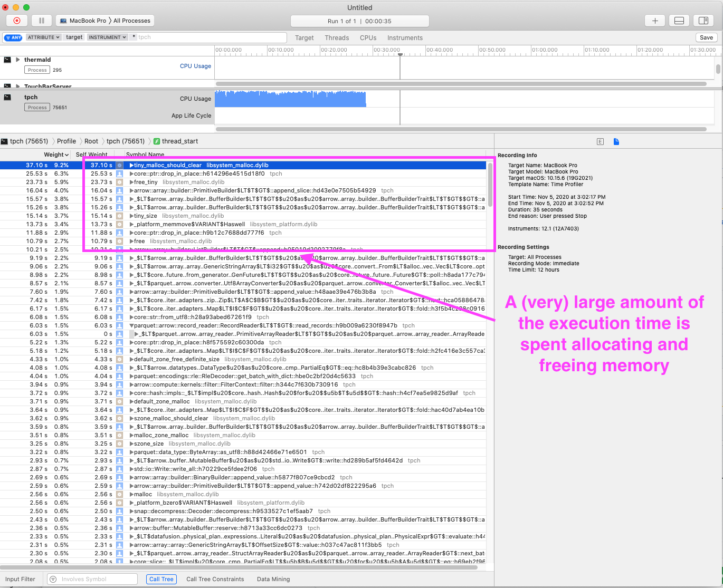Viewport: 723px width, 588px height.
Task: Click the Profile breadcrumb item
Action: [x=66, y=141]
